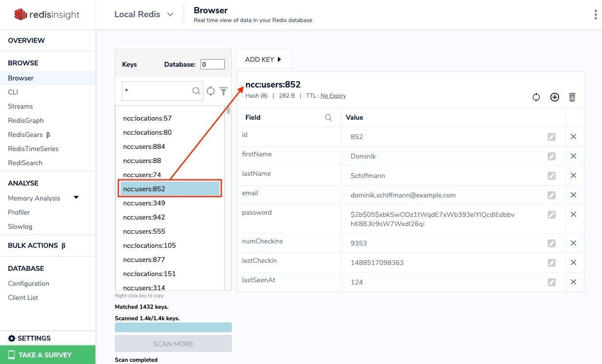This screenshot has height=364, width=602.
Task: Remove the lastSeenAt field
Action: point(573,282)
